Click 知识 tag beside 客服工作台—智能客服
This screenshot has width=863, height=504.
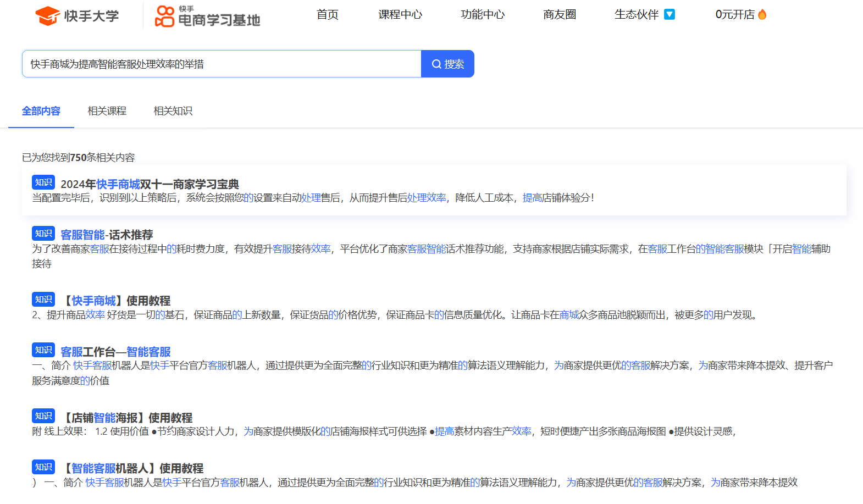[x=43, y=350]
